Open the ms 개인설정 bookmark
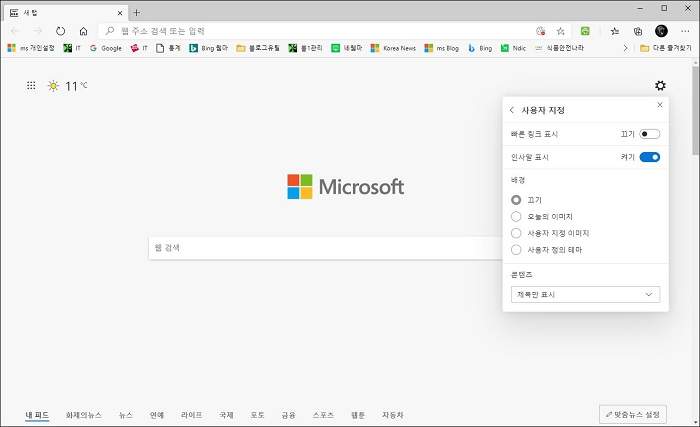Screen dimensions: 700x427 [x=31, y=48]
